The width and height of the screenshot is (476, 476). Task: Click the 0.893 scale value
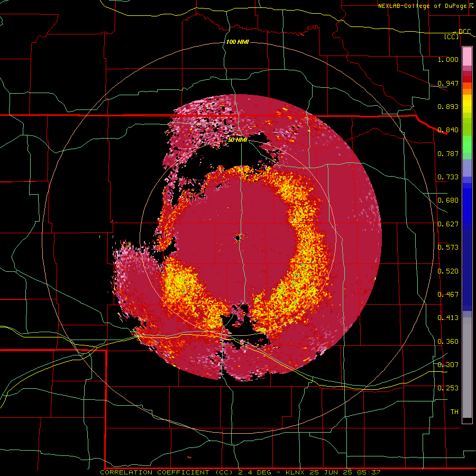click(x=448, y=106)
